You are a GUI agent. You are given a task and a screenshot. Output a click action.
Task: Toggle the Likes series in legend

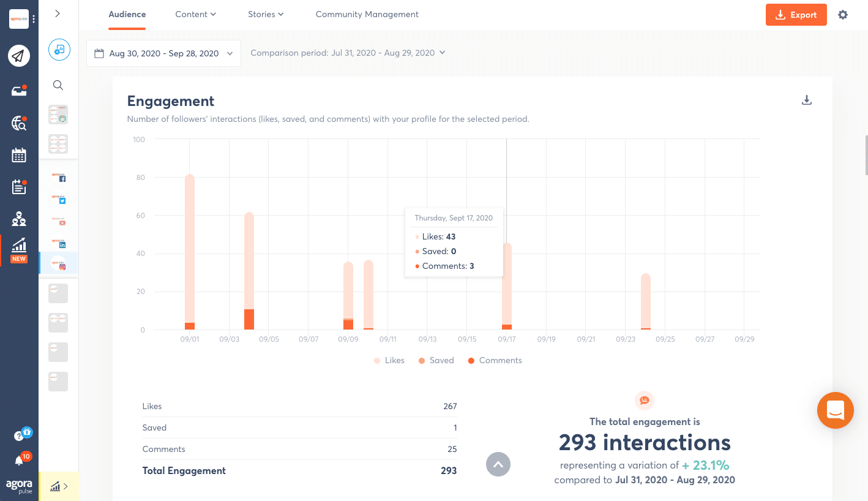tap(389, 361)
